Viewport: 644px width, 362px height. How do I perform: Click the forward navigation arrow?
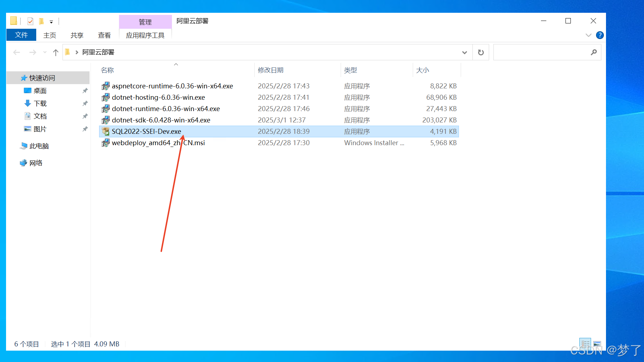(33, 53)
